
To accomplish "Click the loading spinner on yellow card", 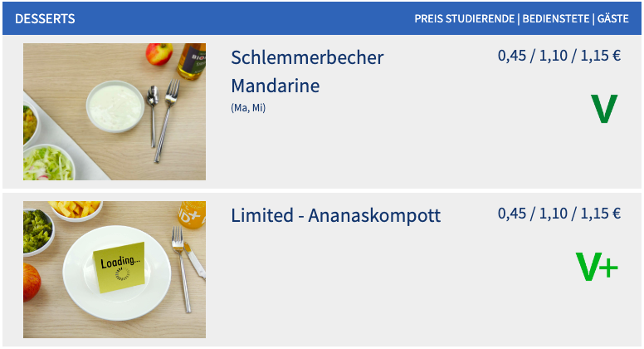I will click(x=122, y=274).
